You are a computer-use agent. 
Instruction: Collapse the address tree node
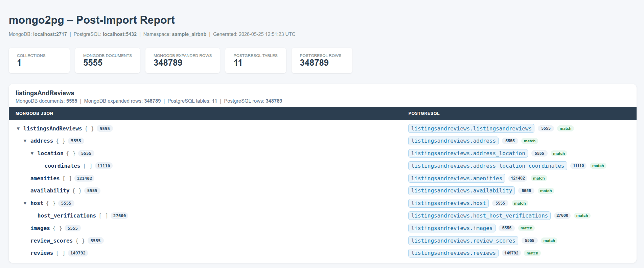coord(25,141)
